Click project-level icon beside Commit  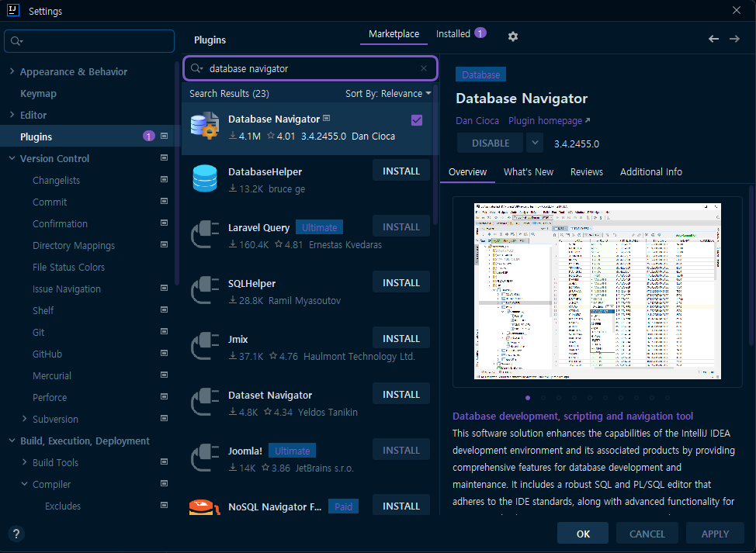(x=164, y=202)
